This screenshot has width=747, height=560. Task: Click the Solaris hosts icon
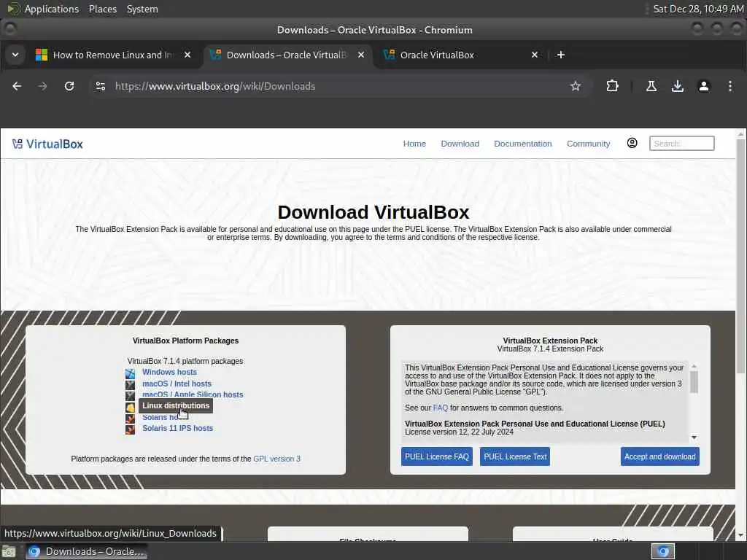130,418
